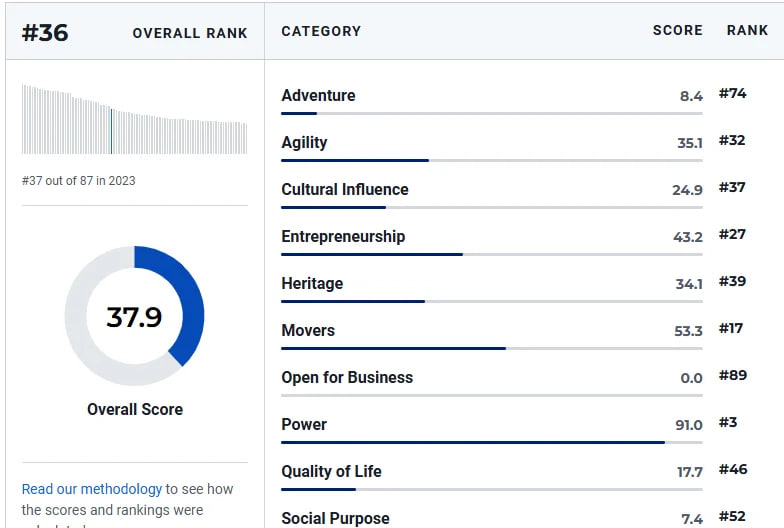The width and height of the screenshot is (784, 528).
Task: Select the Agility category label
Action: tap(304, 142)
